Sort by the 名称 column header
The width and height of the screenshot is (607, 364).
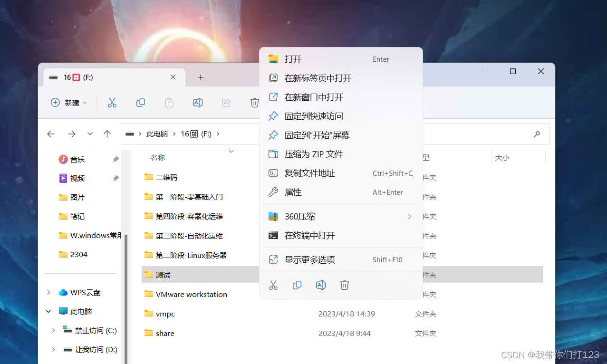click(x=158, y=157)
